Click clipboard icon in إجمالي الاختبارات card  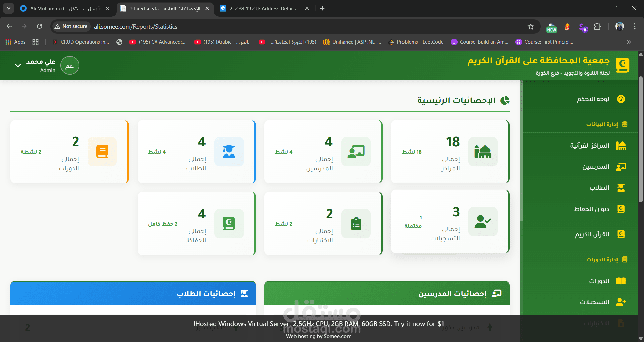click(356, 224)
